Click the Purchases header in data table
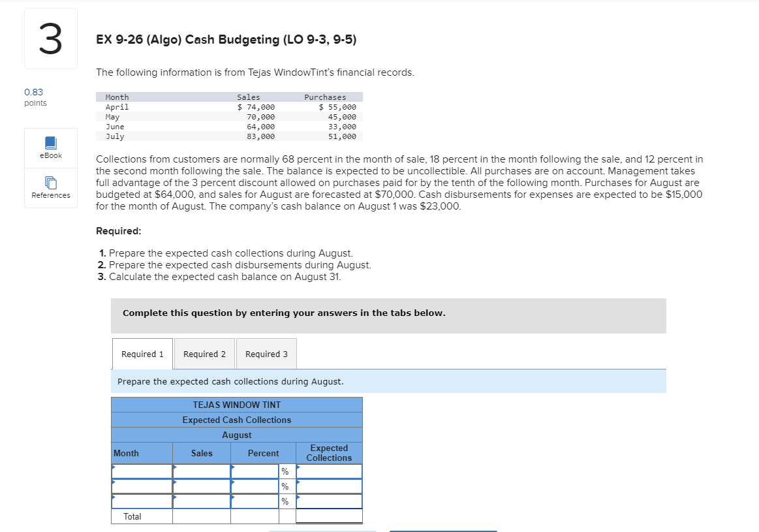 click(x=325, y=97)
